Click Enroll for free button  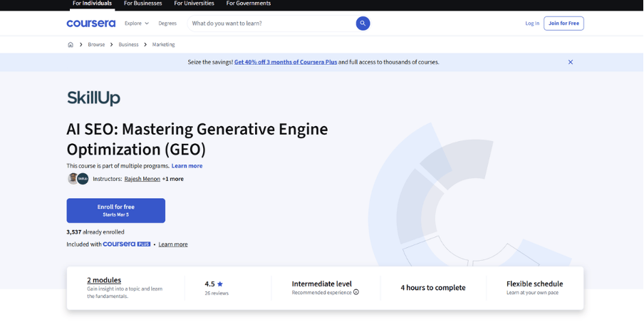[116, 211]
